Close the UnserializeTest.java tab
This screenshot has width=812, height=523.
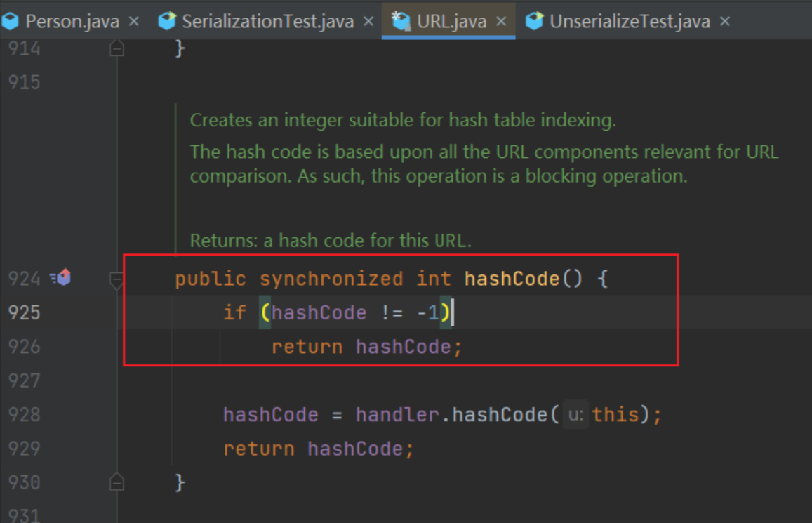(725, 21)
